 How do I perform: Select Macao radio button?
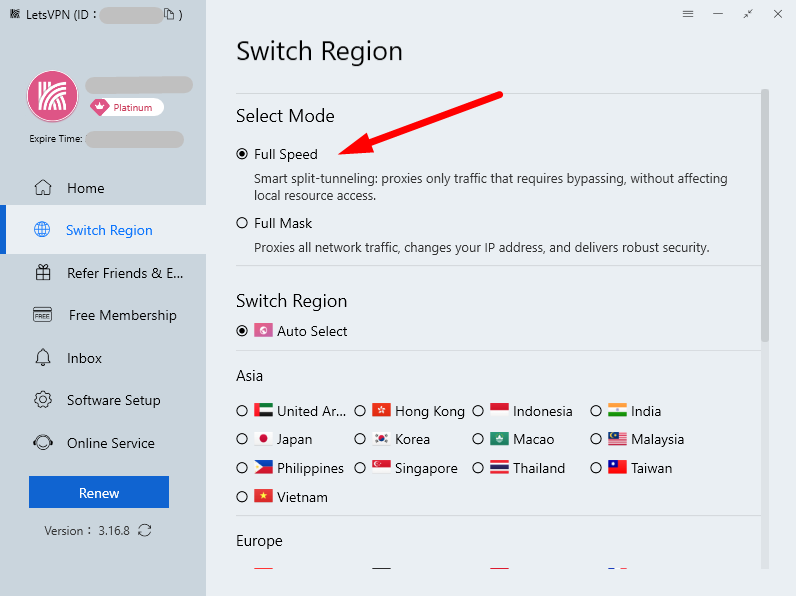(x=478, y=439)
